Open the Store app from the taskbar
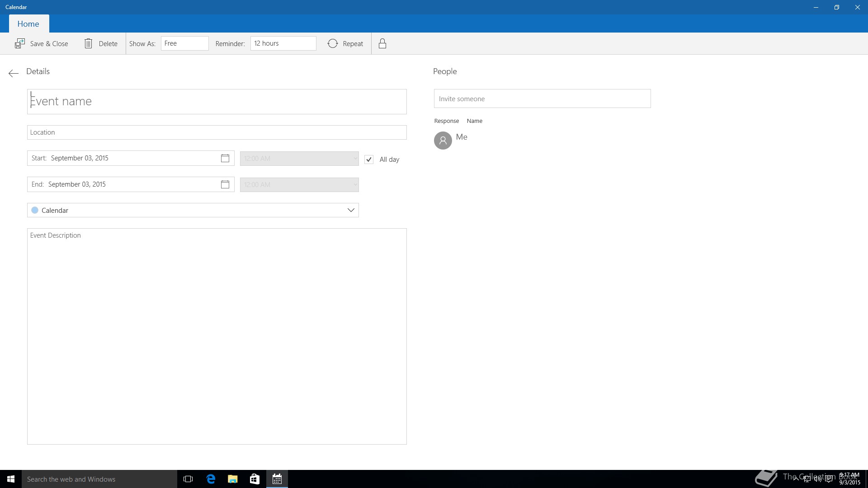Image resolution: width=868 pixels, height=488 pixels. [255, 479]
